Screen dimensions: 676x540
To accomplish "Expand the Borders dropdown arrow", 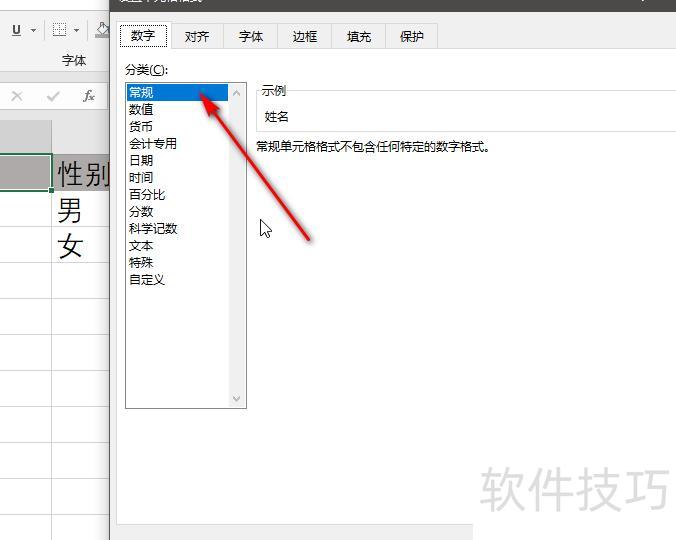I will coord(76,30).
